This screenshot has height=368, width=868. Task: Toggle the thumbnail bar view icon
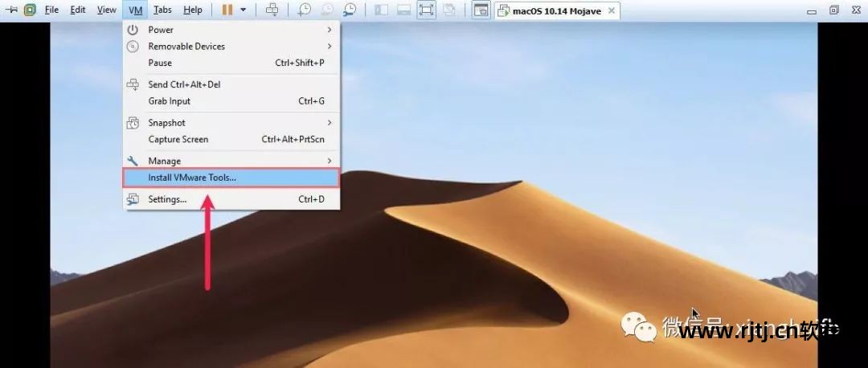pyautogui.click(x=403, y=10)
